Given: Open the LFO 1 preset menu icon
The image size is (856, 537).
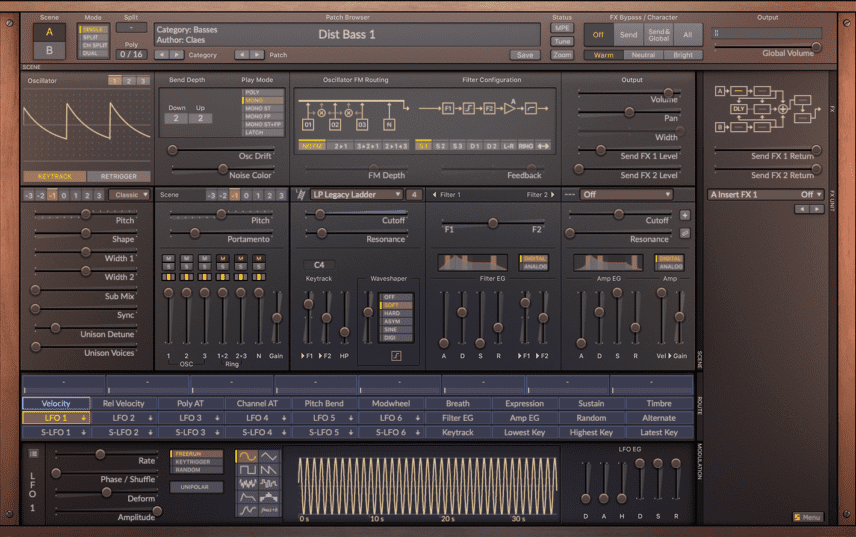Looking at the screenshot, I should pos(33,454).
